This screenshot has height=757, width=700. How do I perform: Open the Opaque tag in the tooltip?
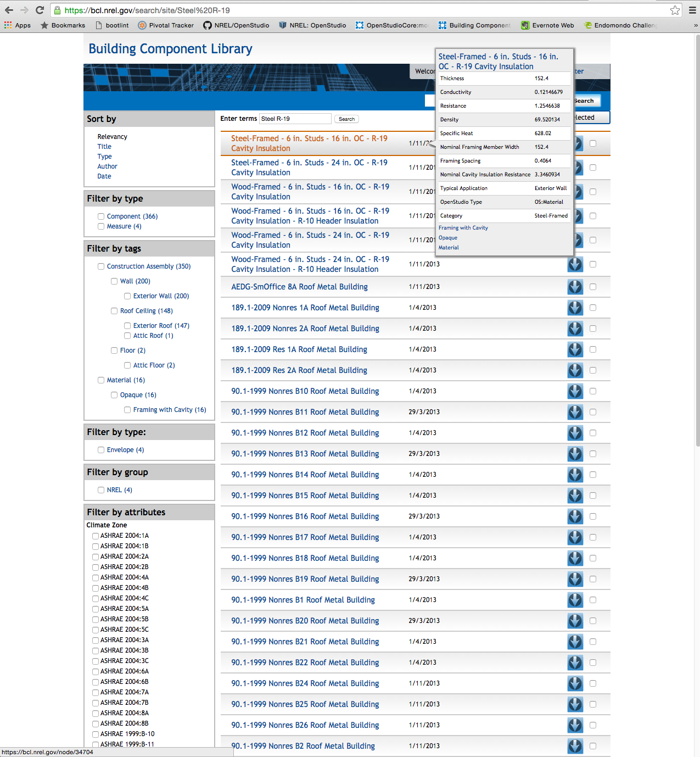pyautogui.click(x=448, y=238)
